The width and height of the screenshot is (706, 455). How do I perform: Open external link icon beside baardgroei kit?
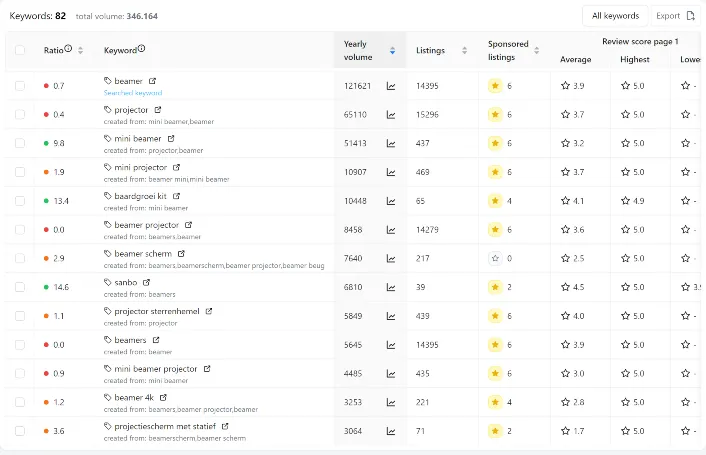point(176,196)
